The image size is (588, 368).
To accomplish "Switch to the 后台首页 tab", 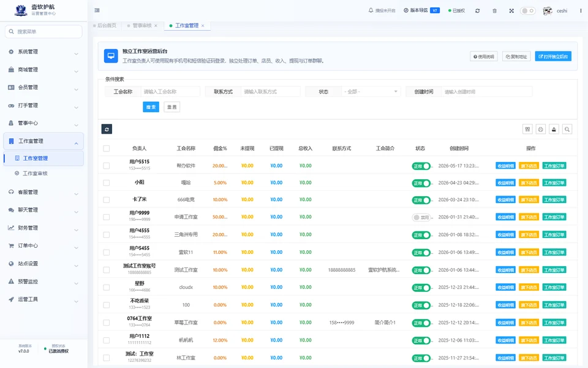I will [x=105, y=26].
